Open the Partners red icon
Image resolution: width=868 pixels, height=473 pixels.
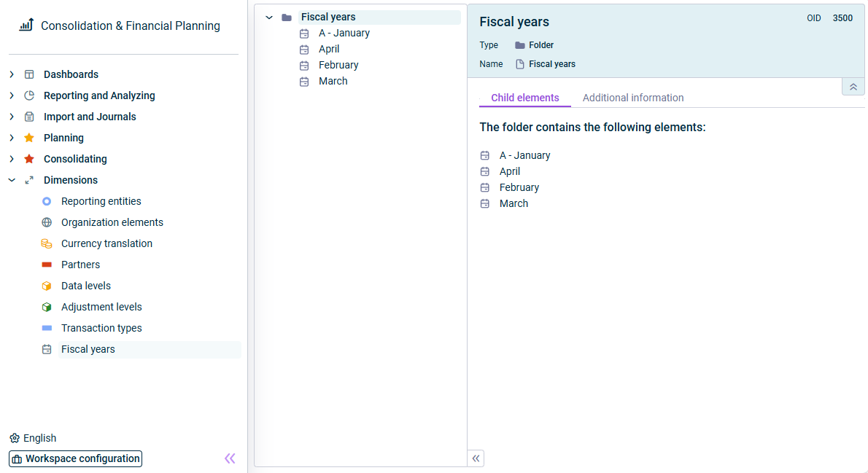(x=47, y=265)
